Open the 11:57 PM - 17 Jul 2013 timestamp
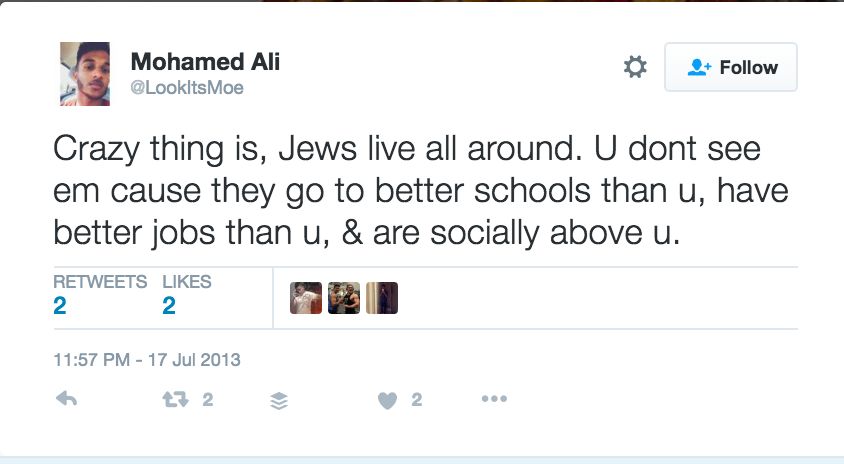 click(x=146, y=359)
